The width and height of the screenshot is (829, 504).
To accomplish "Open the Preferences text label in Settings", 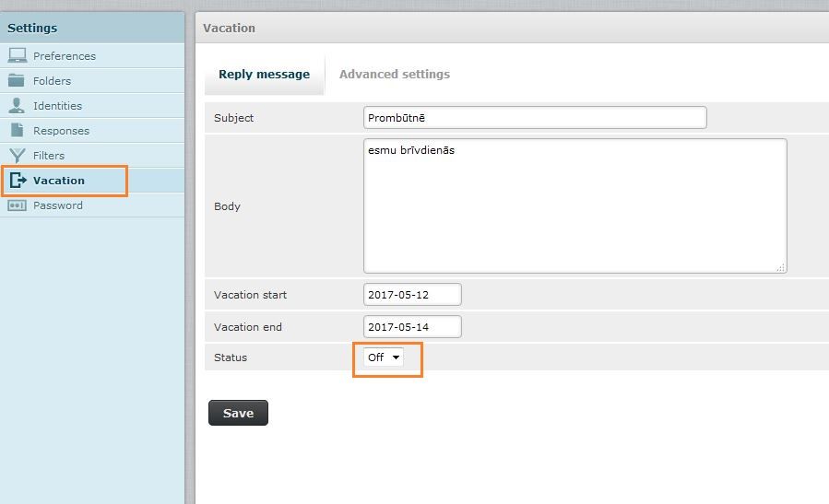I will [65, 56].
